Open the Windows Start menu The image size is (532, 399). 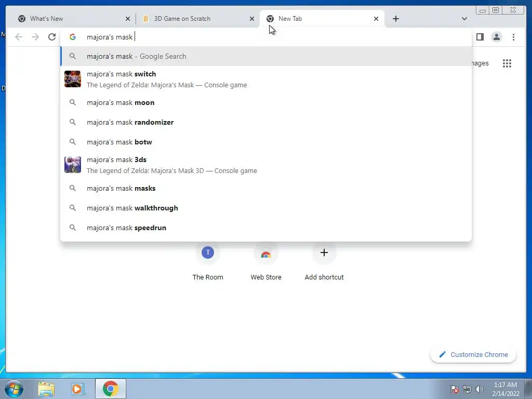[x=14, y=389]
